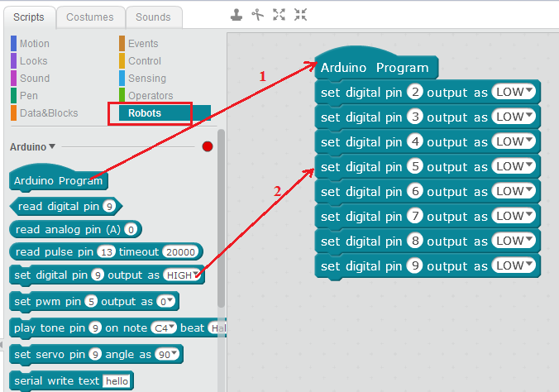Click the red Arduino connection status dot
This screenshot has height=392, width=559.
coord(208,146)
